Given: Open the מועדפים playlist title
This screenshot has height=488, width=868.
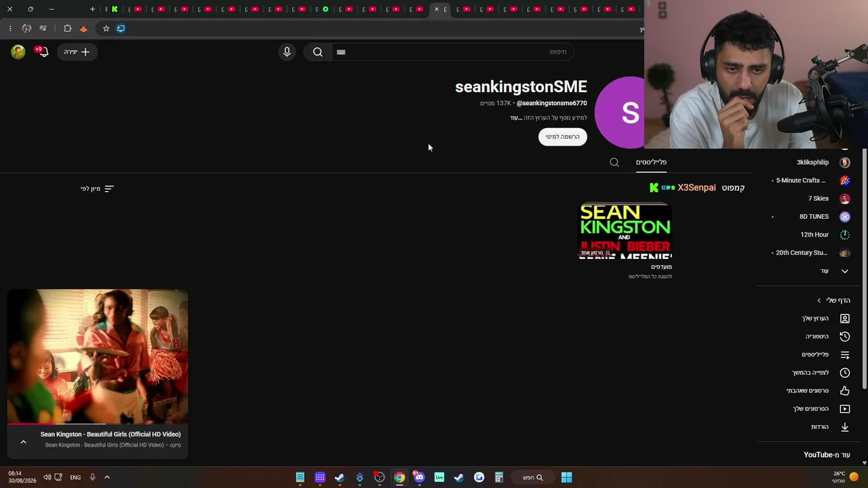Looking at the screenshot, I should pyautogui.click(x=661, y=267).
